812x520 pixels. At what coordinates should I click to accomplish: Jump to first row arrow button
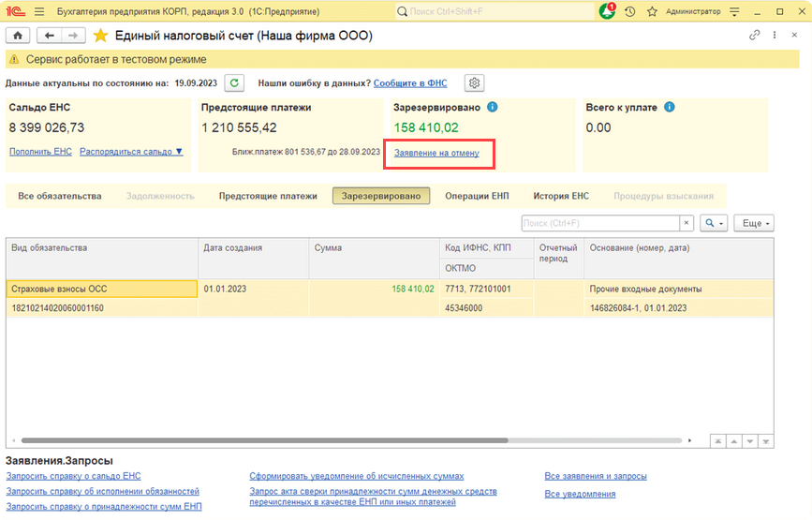pyautogui.click(x=717, y=441)
